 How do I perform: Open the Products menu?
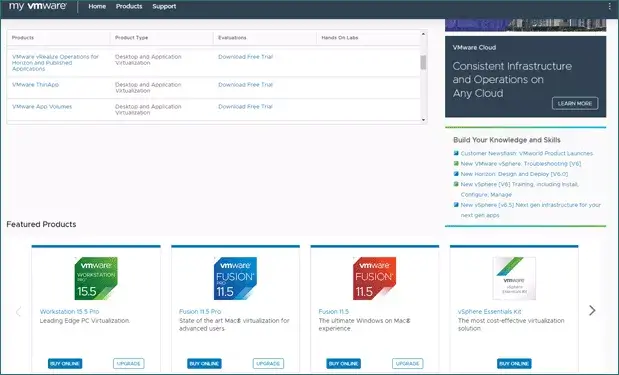click(129, 6)
